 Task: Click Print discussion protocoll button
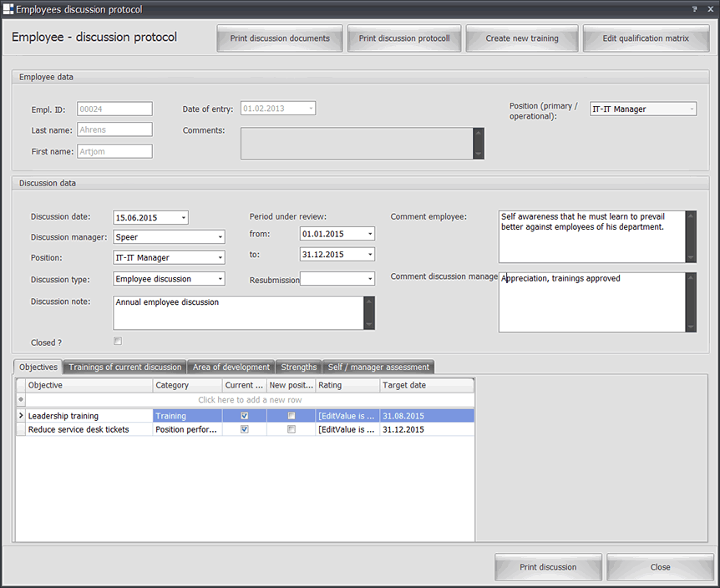(x=404, y=38)
